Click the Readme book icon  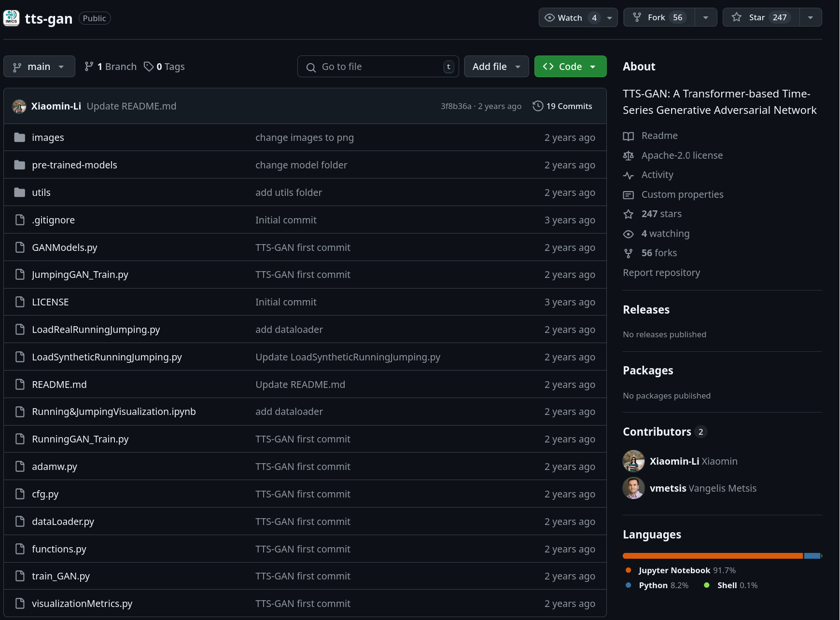(x=628, y=136)
